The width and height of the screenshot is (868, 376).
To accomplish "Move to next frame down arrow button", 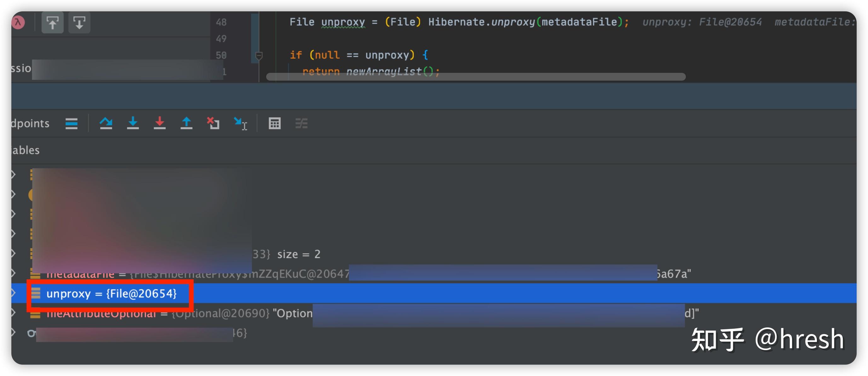I will click(79, 23).
